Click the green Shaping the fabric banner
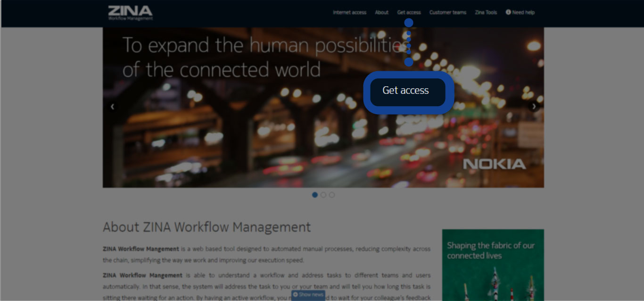Screen dimensions: 644x301 tap(493, 265)
